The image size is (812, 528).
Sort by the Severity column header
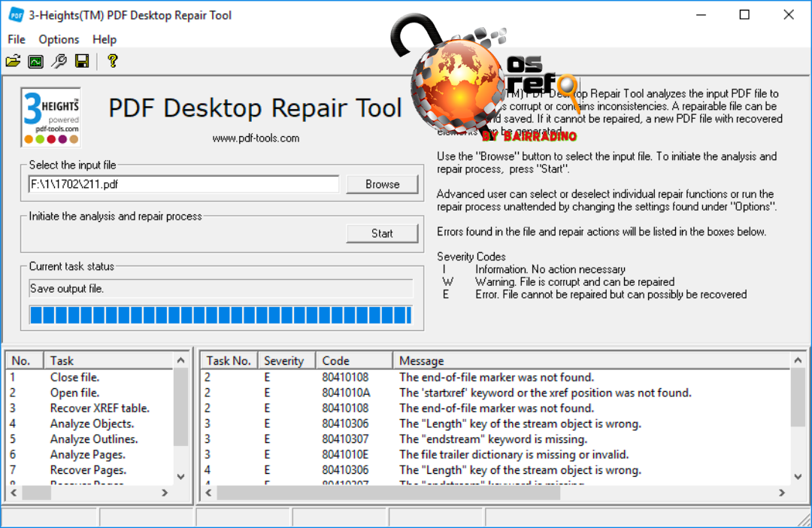pos(286,360)
